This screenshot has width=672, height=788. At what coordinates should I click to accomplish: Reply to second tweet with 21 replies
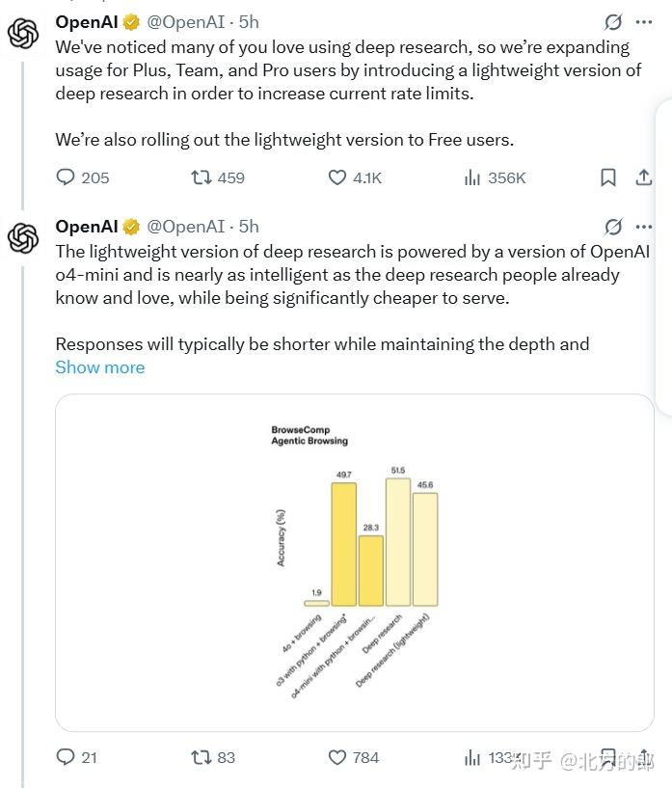(66, 757)
